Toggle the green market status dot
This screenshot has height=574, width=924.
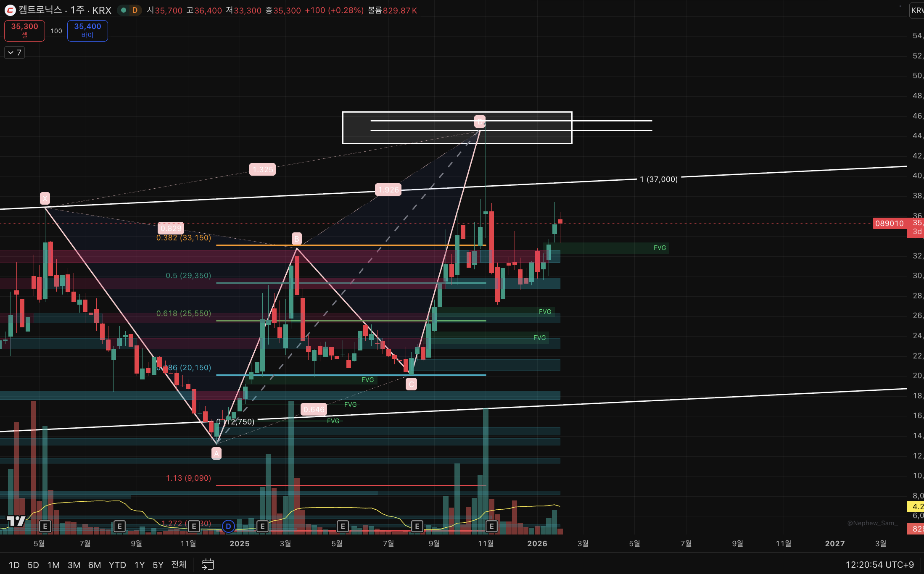point(124,10)
